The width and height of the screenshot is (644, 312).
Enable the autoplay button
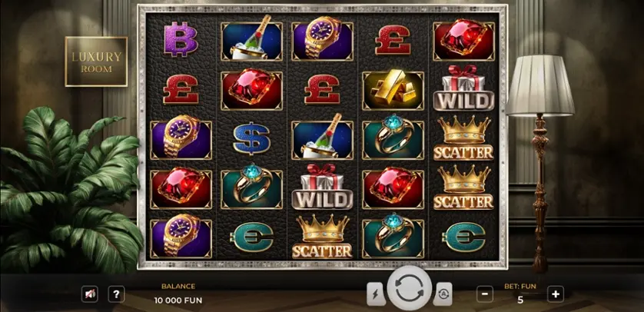(x=443, y=294)
